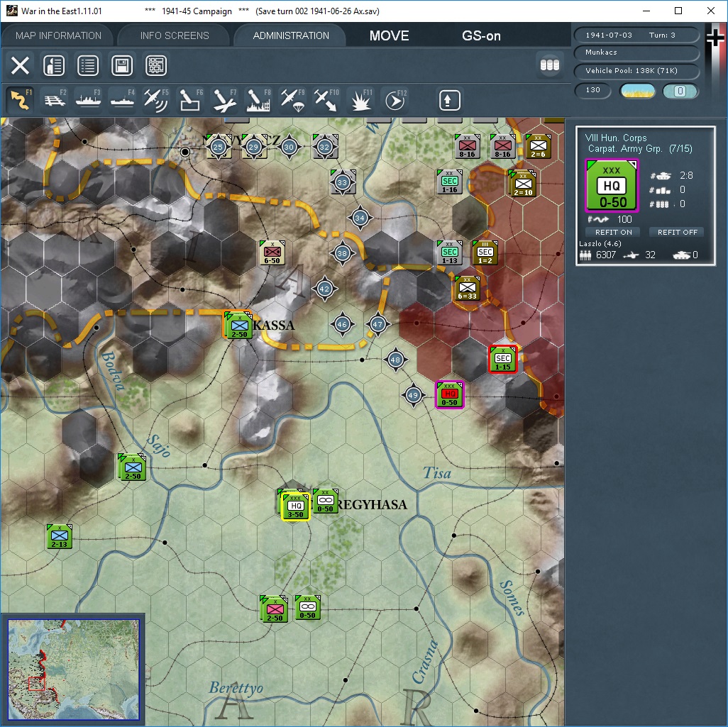Open the preferences icon with person silhouette
The image size is (728, 727).
pyautogui.click(x=54, y=65)
